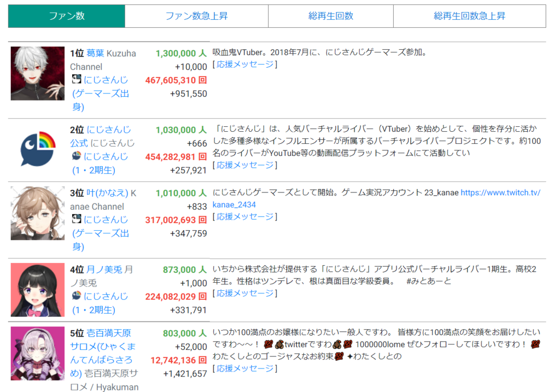Click the 1位 rank label
This screenshot has width=560, height=392.
pos(77,54)
